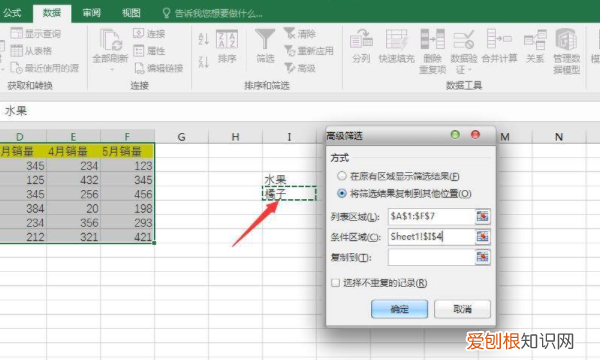Click cell containing 水果 in column I
The width and height of the screenshot is (600, 360).
point(289,179)
